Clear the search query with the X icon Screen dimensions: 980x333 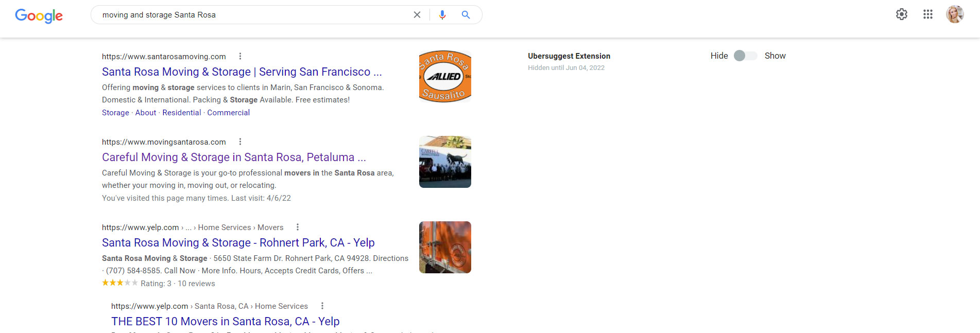[417, 15]
